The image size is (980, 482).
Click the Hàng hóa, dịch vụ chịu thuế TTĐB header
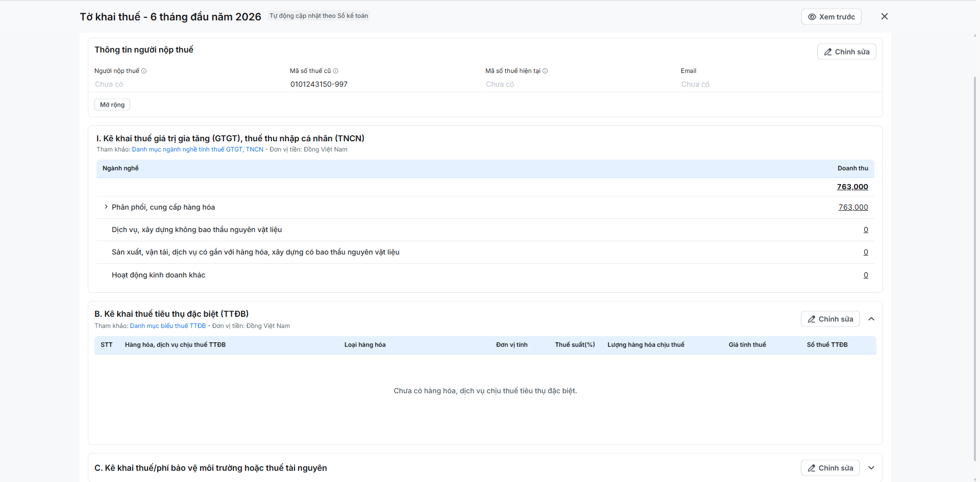pyautogui.click(x=175, y=345)
